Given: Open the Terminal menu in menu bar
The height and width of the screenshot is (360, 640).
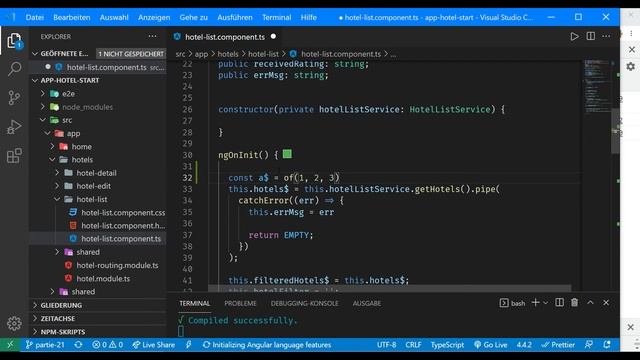Looking at the screenshot, I should [277, 17].
